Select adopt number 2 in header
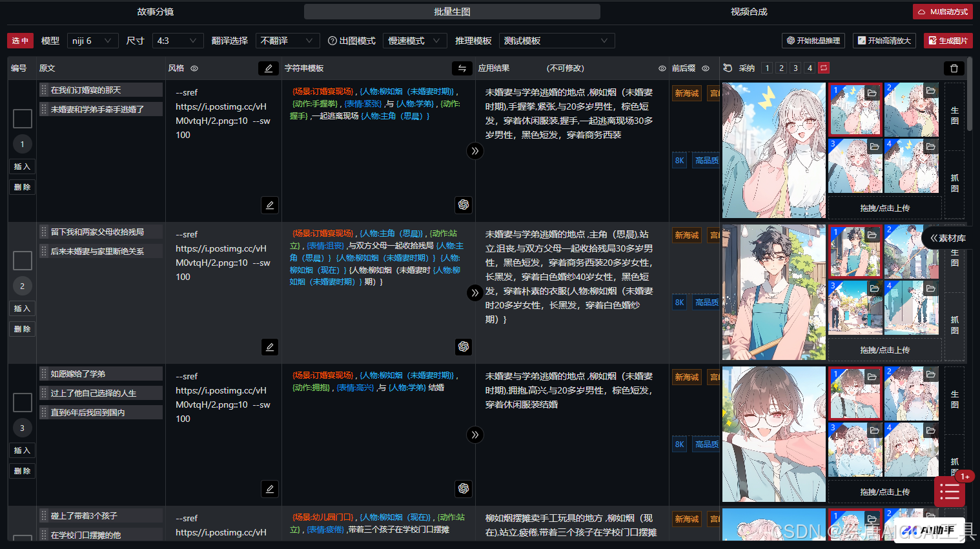The width and height of the screenshot is (980, 549). point(781,68)
